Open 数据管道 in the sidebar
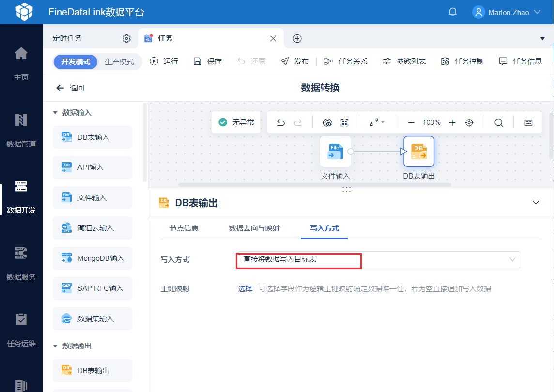This screenshot has width=554, height=392. (21, 130)
